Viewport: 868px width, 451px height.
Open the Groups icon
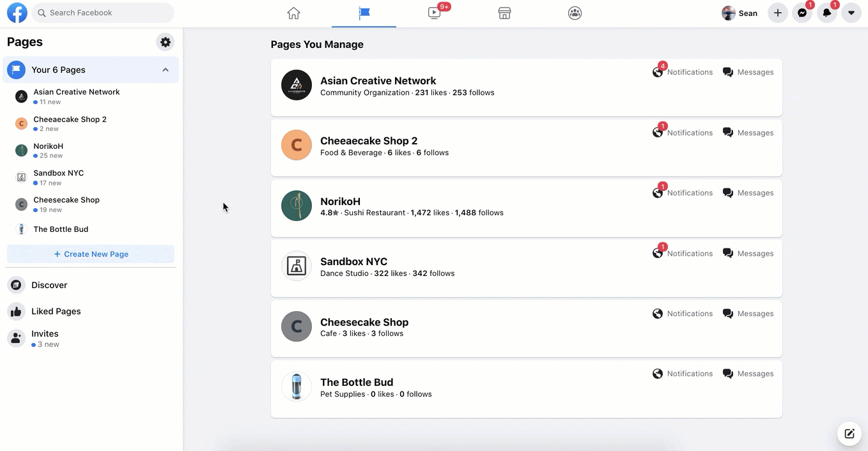[575, 13]
